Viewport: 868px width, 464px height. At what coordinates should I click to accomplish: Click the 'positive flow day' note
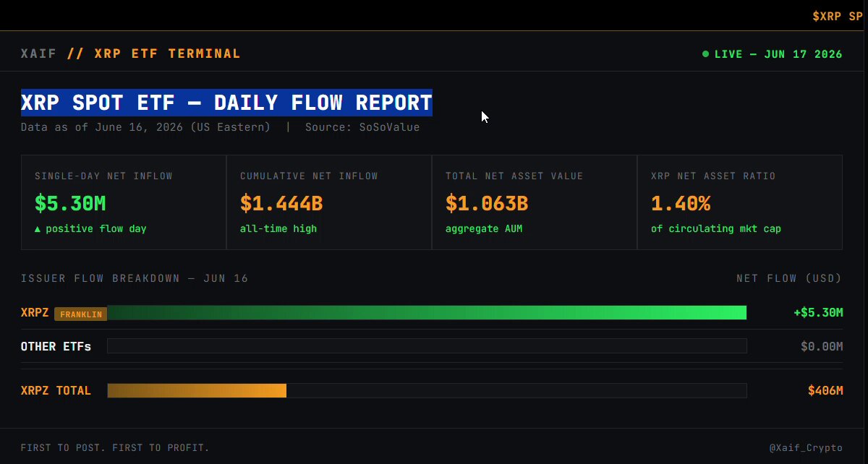(x=90, y=228)
